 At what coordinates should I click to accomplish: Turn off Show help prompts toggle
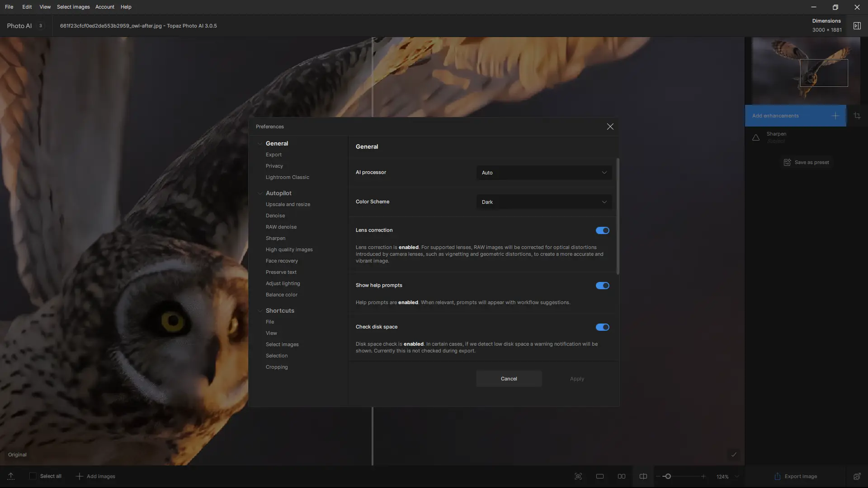pos(602,286)
